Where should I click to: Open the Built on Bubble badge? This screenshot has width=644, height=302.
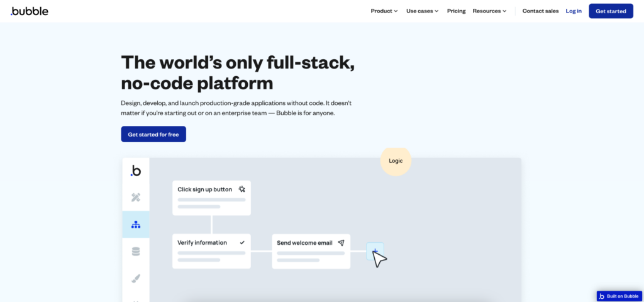pyautogui.click(x=619, y=296)
